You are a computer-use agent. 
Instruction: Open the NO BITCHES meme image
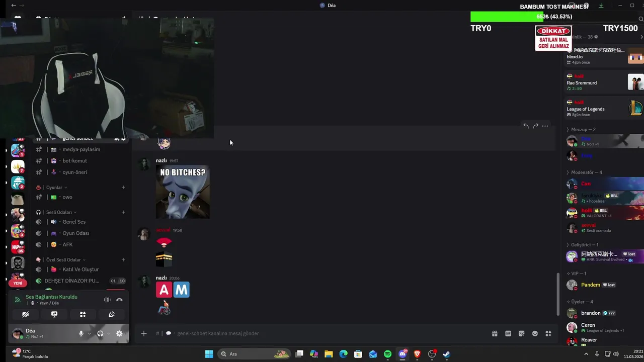coord(183,192)
